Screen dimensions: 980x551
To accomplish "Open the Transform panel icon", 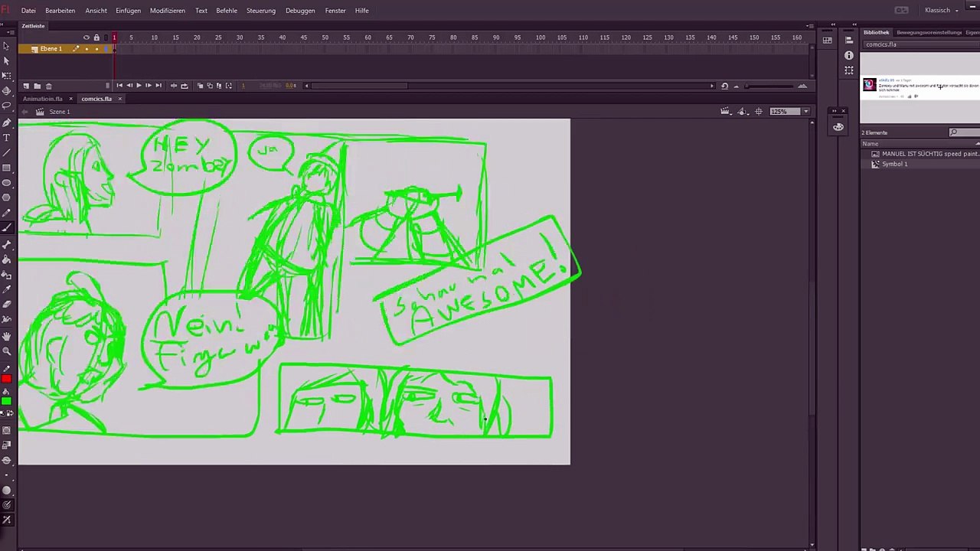I will [849, 70].
